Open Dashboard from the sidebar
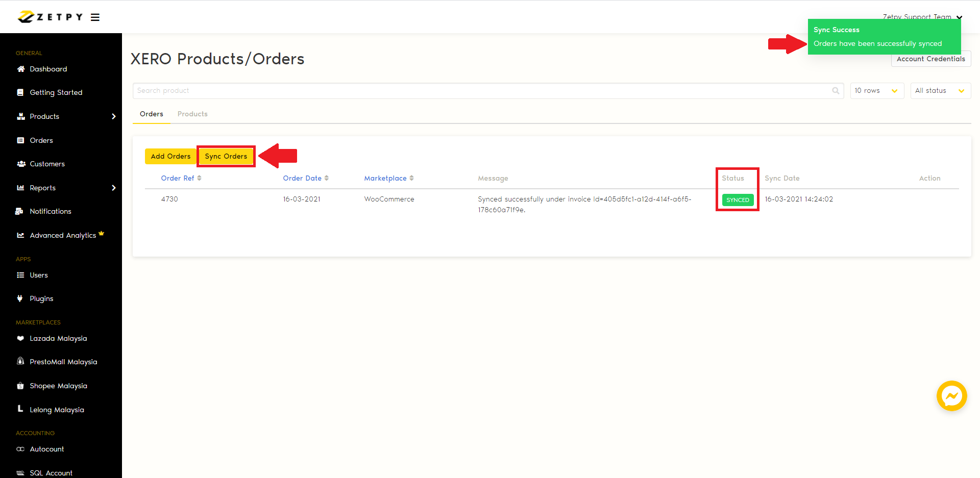The width and height of the screenshot is (980, 478). coord(48,69)
